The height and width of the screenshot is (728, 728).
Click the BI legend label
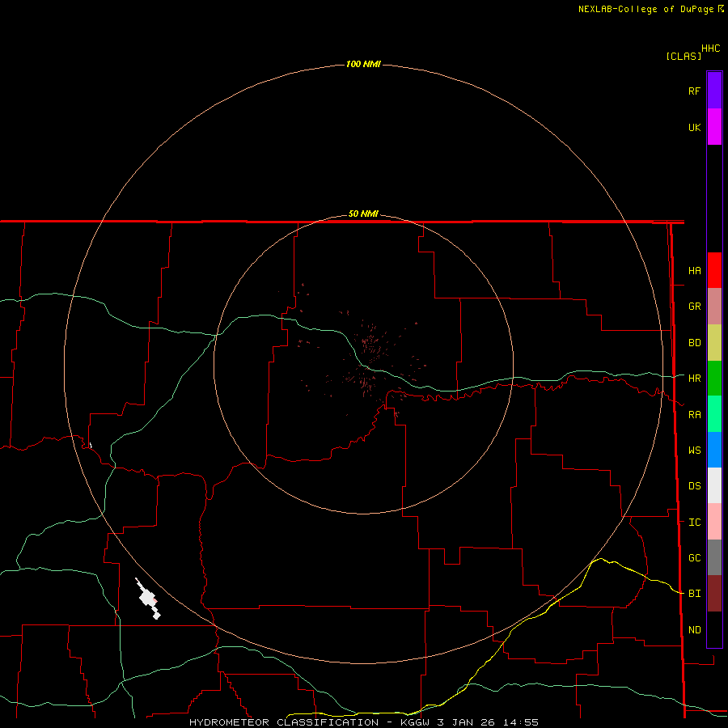(x=694, y=594)
